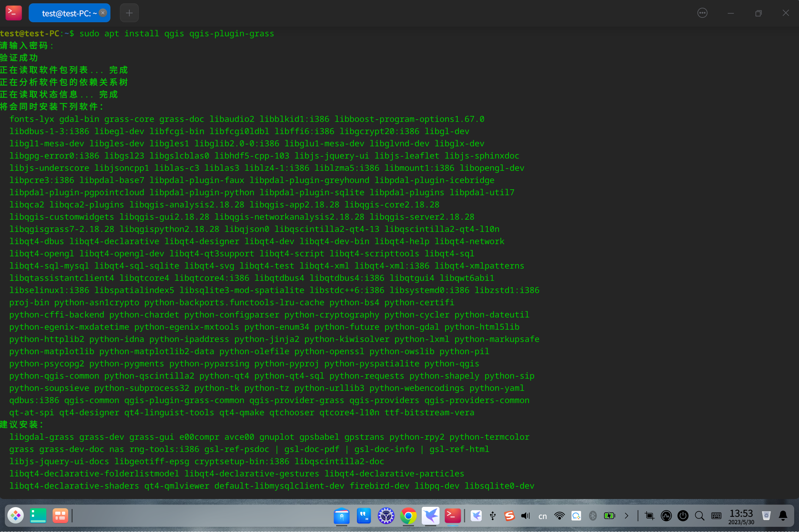The image size is (799, 532).
Task: Open the terminal options ellipsis menu
Action: [x=702, y=13]
